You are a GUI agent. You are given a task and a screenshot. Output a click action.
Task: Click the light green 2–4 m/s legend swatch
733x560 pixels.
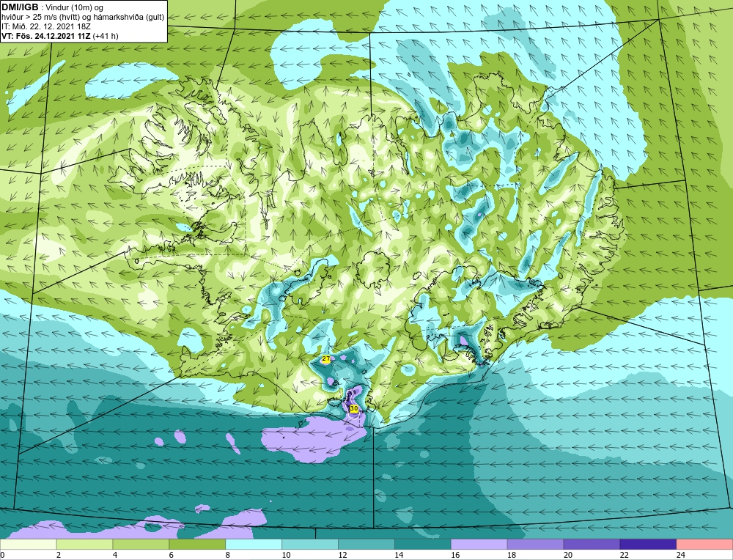[x=84, y=545]
